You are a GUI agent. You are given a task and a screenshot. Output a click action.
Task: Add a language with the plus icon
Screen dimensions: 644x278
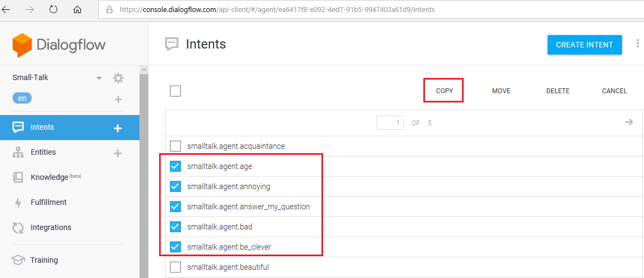point(118,99)
